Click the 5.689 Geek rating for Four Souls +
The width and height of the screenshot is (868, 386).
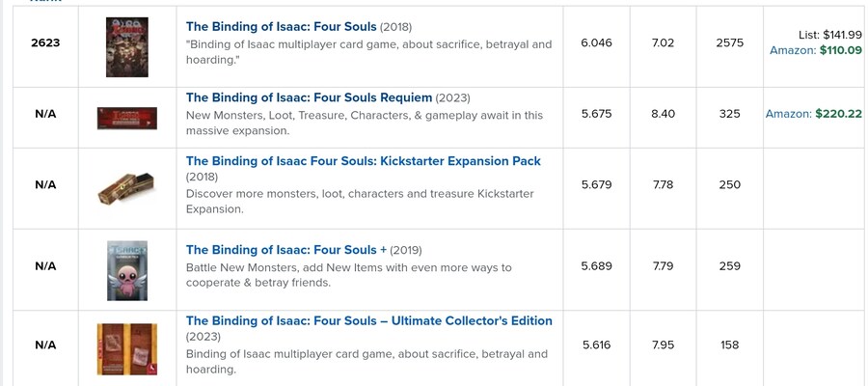coord(596,265)
